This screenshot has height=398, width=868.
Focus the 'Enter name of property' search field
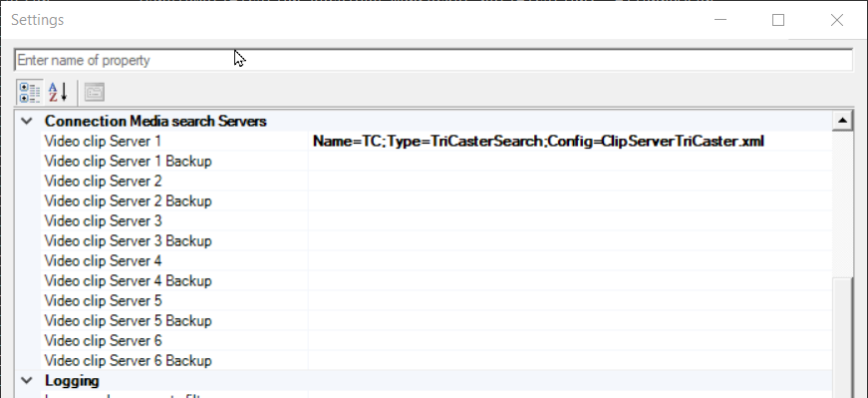point(434,60)
